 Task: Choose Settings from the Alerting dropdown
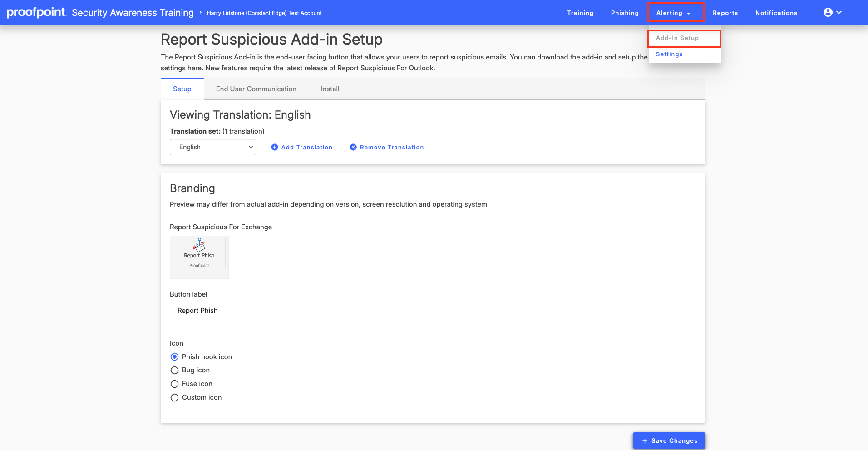coord(669,54)
